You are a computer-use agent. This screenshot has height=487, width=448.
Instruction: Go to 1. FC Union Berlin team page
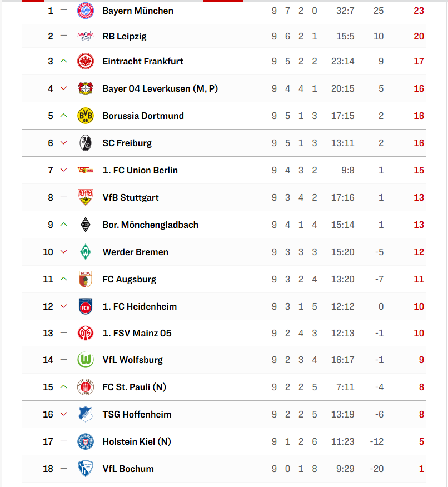click(140, 170)
